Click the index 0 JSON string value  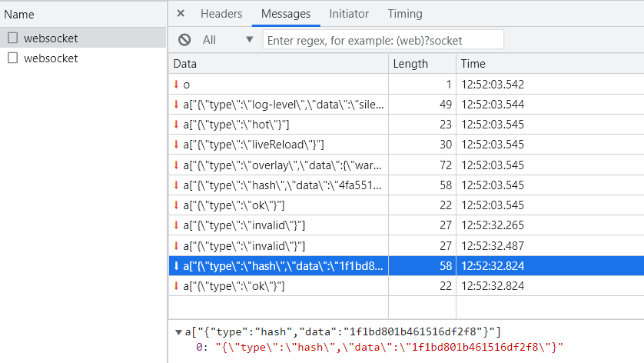click(x=390, y=348)
